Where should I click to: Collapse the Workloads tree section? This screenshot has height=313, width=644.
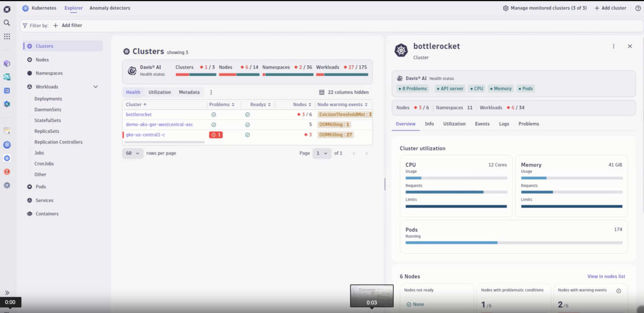click(96, 87)
